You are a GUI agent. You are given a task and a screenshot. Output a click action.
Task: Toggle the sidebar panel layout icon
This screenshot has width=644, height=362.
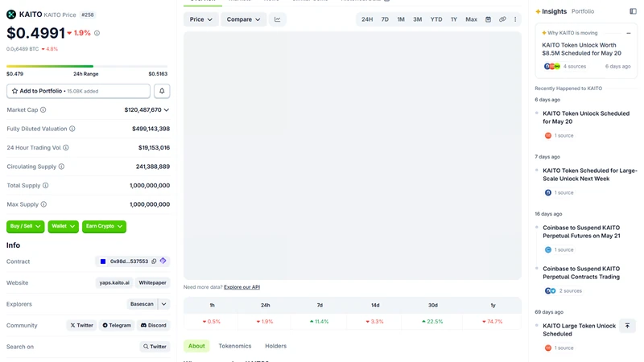tap(633, 11)
